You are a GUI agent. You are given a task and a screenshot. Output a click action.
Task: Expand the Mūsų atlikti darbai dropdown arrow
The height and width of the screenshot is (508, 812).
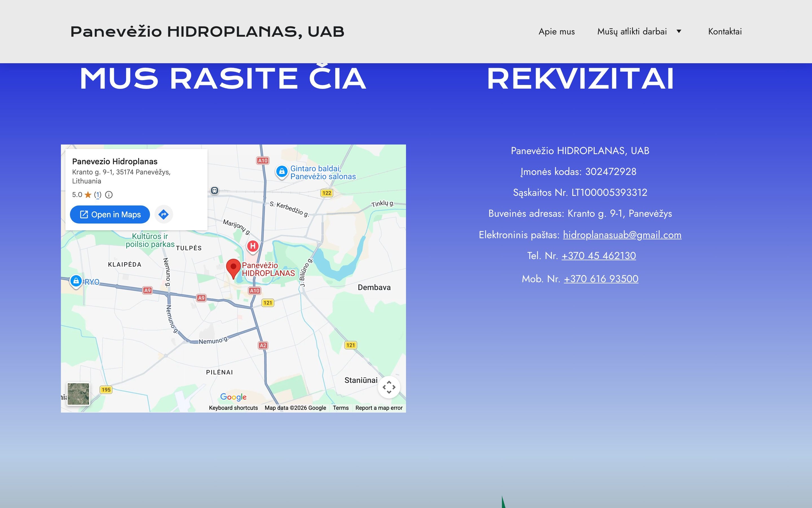(x=679, y=31)
